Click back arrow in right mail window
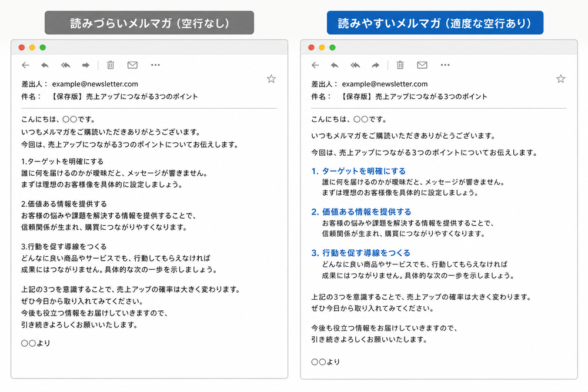588x392 pixels. (315, 65)
